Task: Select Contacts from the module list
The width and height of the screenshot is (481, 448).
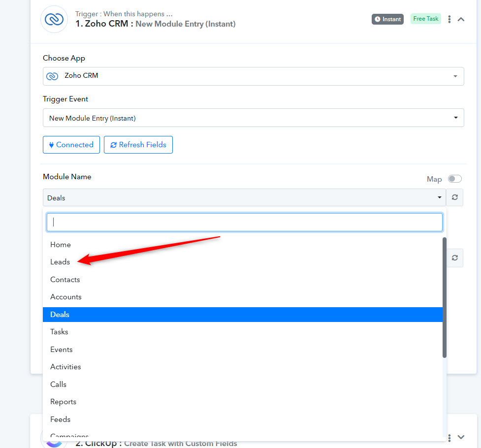Action: (x=243, y=280)
